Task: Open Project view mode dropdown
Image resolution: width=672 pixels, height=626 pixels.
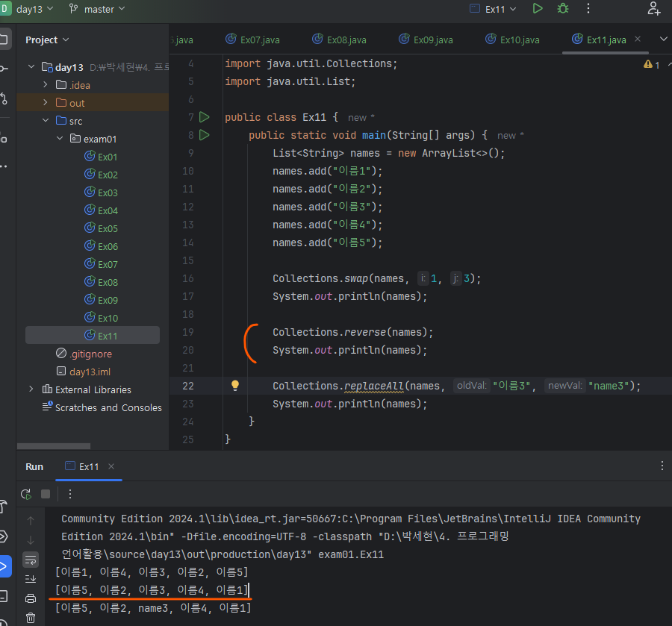Action: point(47,40)
